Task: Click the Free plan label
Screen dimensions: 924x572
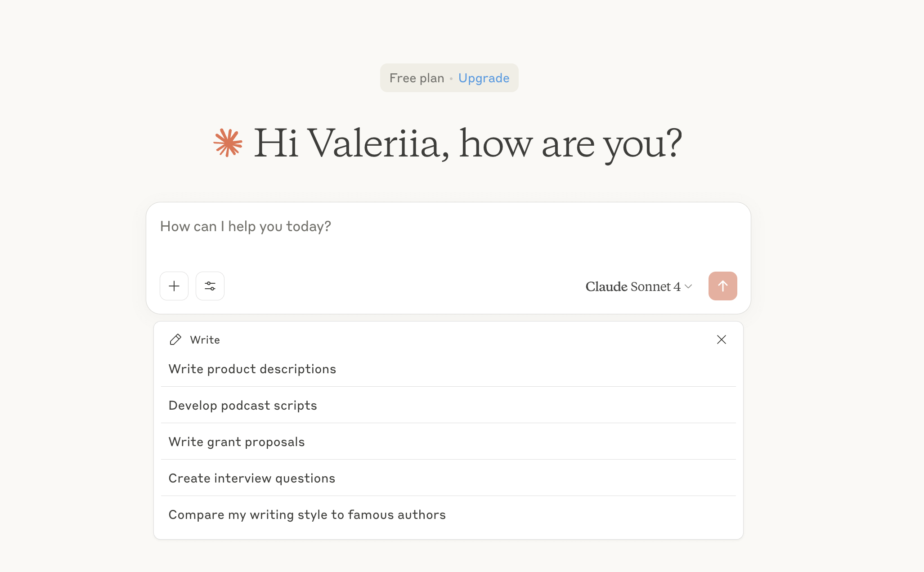Action: point(417,78)
